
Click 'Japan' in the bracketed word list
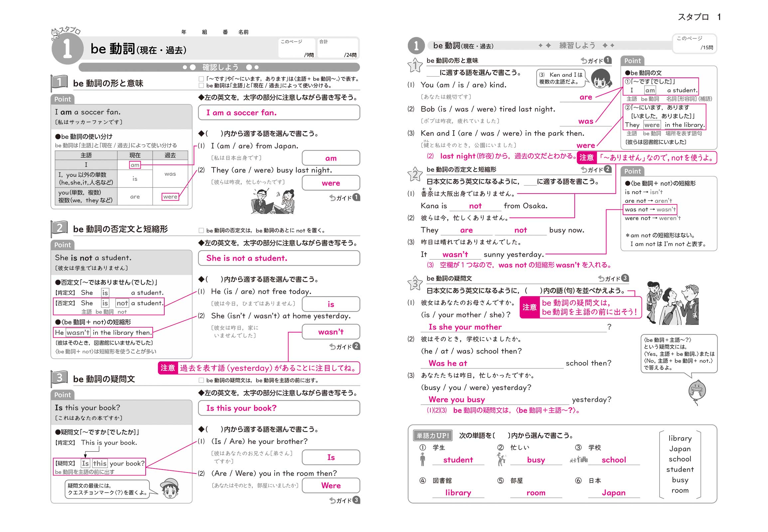pos(680,449)
